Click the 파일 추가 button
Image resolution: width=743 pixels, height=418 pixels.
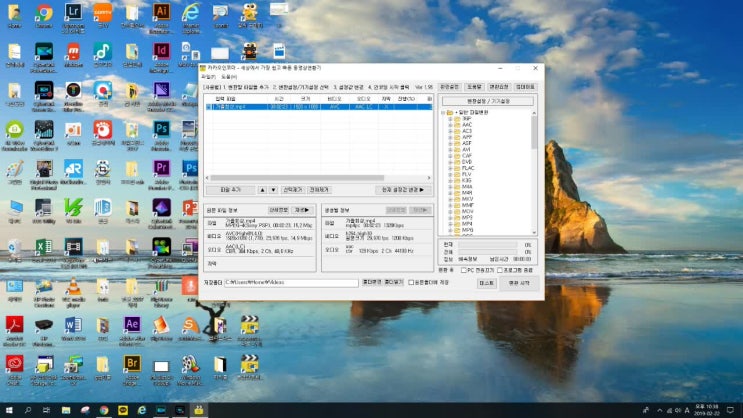(229, 189)
